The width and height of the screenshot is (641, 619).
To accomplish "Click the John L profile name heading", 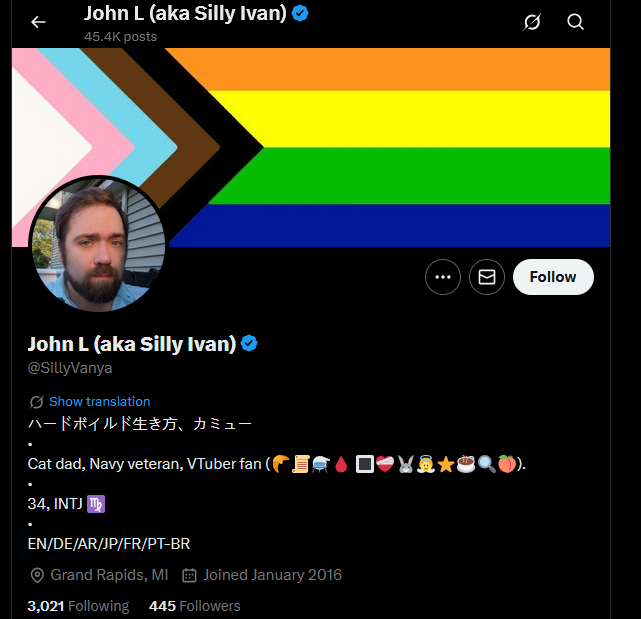I will coord(132,344).
